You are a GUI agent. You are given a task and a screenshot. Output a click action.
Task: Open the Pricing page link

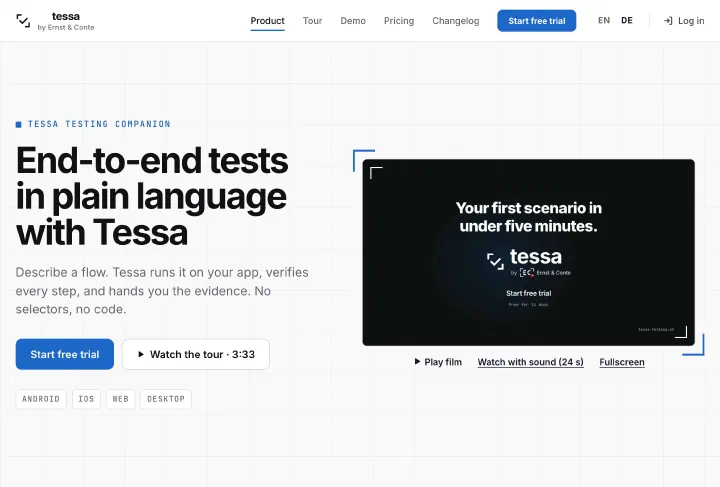399,21
